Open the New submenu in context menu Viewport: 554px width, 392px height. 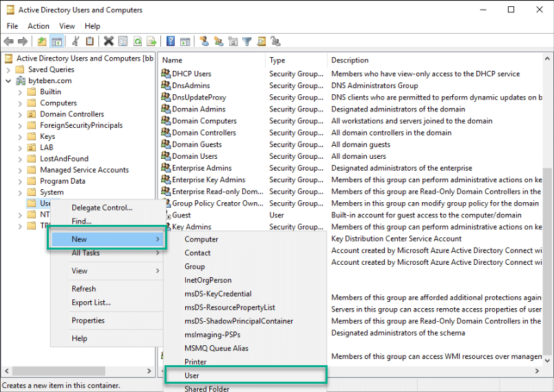(107, 239)
